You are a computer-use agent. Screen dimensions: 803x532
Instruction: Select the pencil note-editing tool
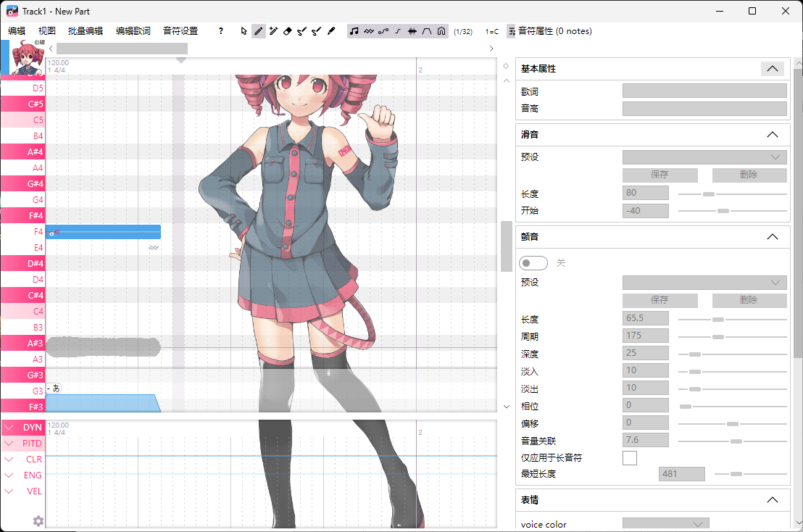coord(258,31)
